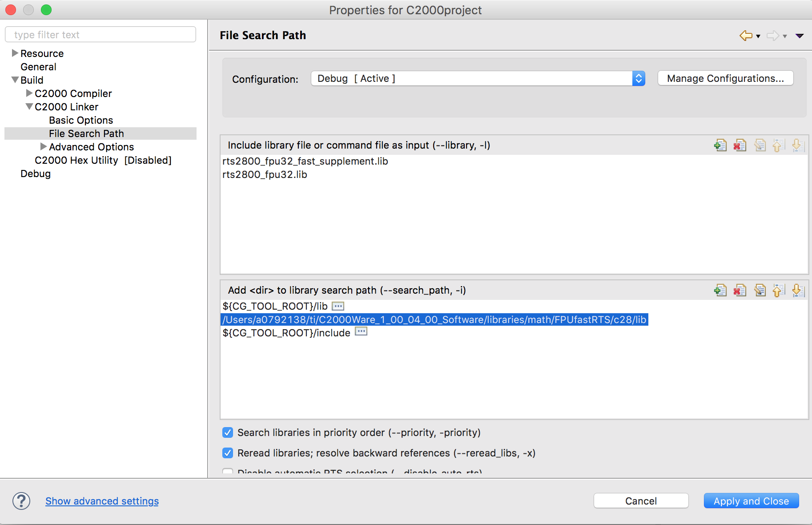Delete the selected library file entry

pyautogui.click(x=740, y=145)
